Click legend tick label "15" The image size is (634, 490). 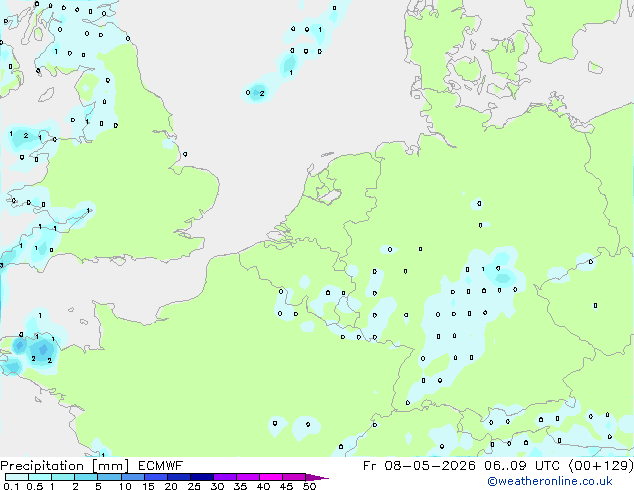[x=148, y=486]
